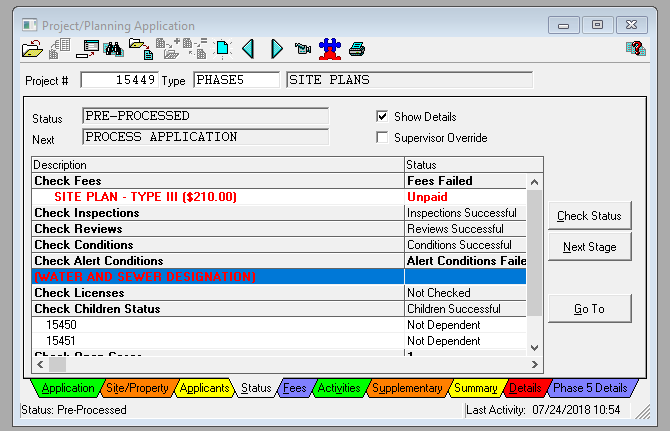Select the WATER AND SEWER DESIGNATION row

[279, 277]
